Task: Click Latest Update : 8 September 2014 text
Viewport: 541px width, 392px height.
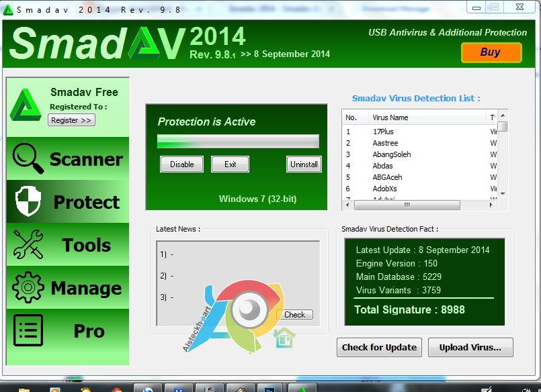Action: 423,250
